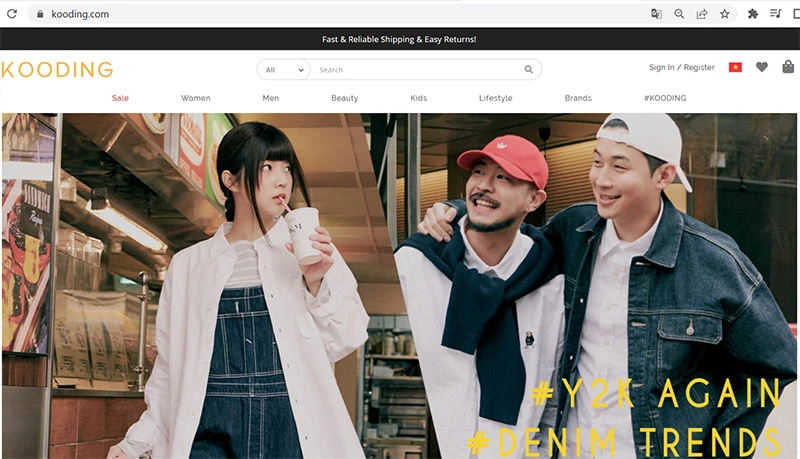Open the shopping bag cart icon

click(788, 67)
